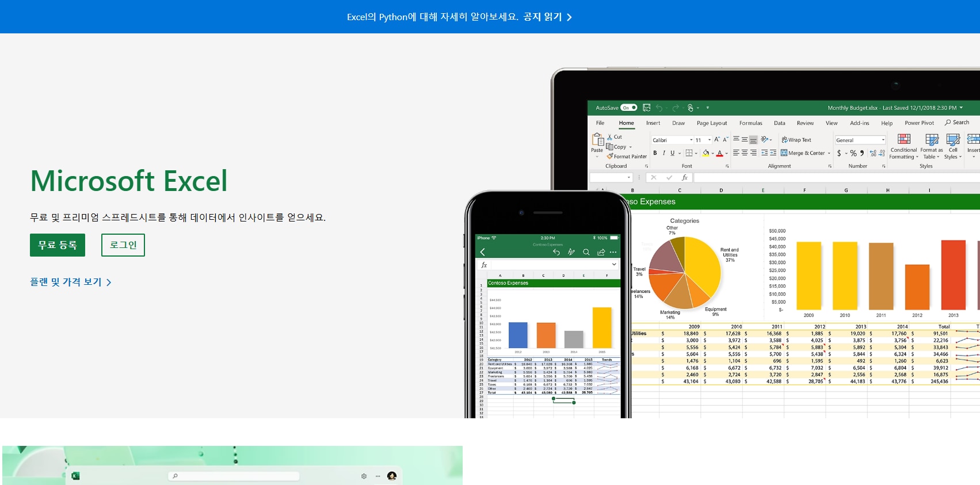Click the tall 2013 bar in the desktop chart

tap(953, 275)
